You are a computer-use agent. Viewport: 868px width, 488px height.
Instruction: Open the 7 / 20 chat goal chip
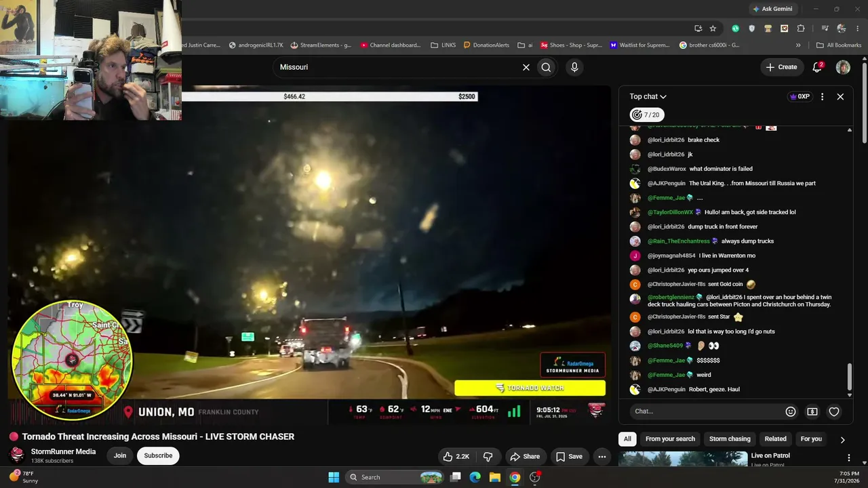pos(647,115)
